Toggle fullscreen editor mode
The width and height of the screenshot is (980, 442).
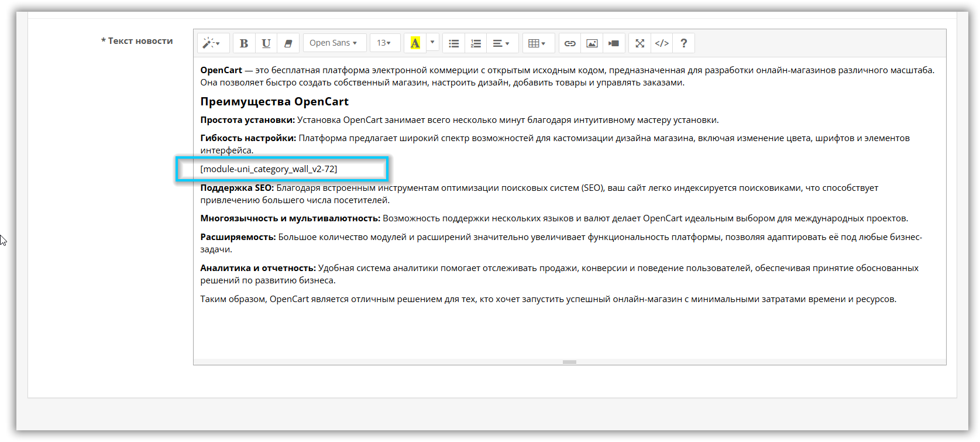[x=640, y=43]
